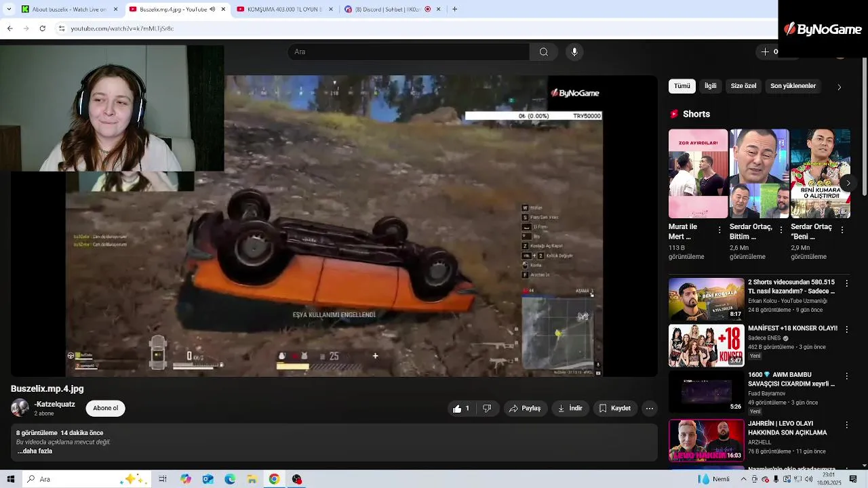Image resolution: width=868 pixels, height=488 pixels.
Task: View site information icon in address bar
Action: pos(62,28)
